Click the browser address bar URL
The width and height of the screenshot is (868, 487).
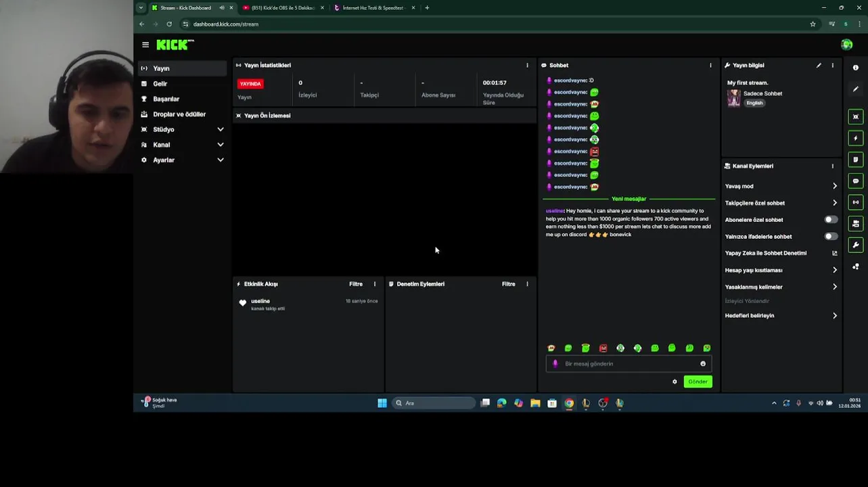[226, 24]
